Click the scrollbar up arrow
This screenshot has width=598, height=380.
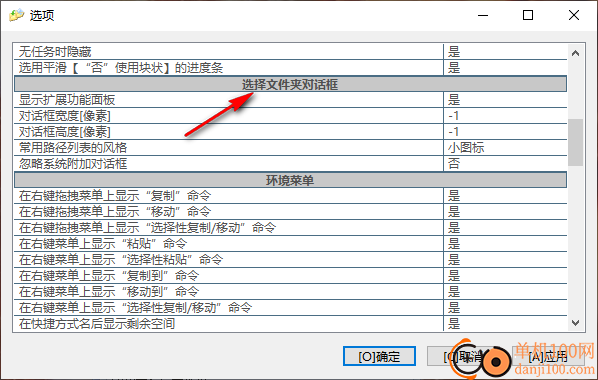point(575,53)
